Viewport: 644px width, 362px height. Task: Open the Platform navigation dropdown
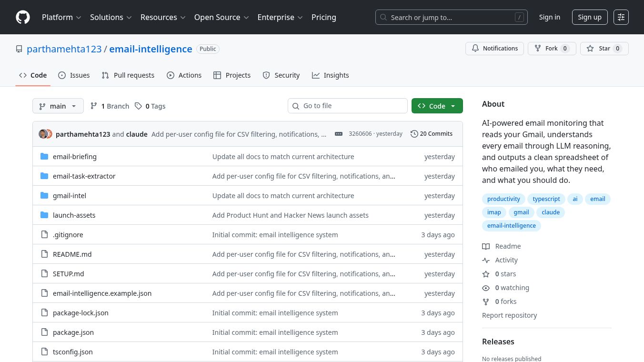[61, 17]
